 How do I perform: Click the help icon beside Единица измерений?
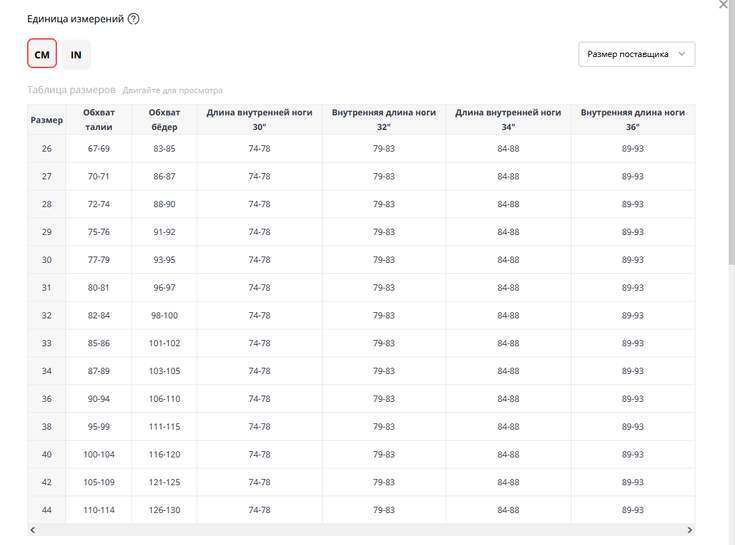[x=133, y=19]
